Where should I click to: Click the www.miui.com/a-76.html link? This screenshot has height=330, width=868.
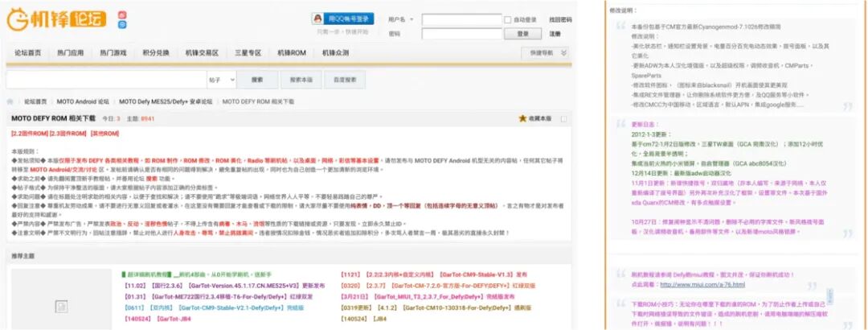pyautogui.click(x=702, y=284)
